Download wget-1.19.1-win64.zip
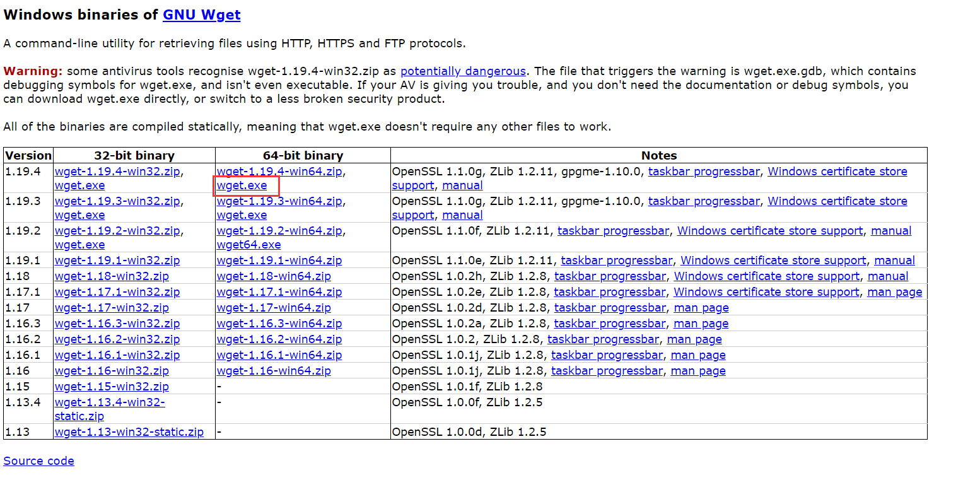The height and width of the screenshot is (480, 980). pyautogui.click(x=279, y=260)
